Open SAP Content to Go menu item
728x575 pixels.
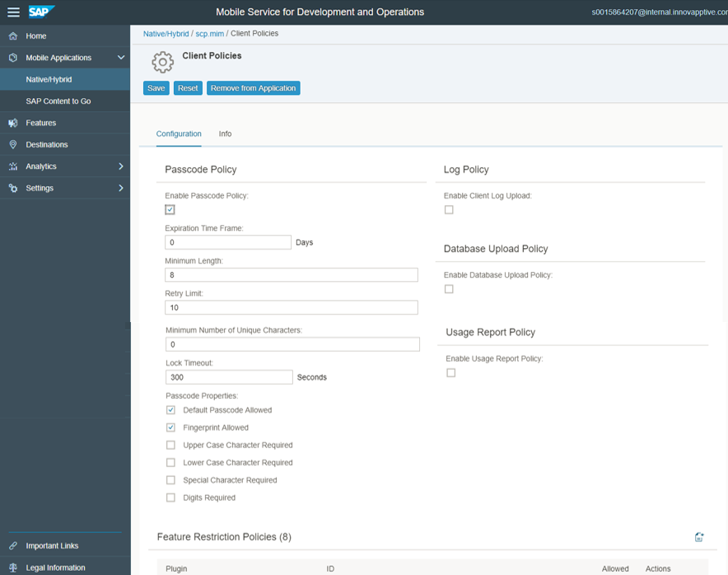[58, 101]
